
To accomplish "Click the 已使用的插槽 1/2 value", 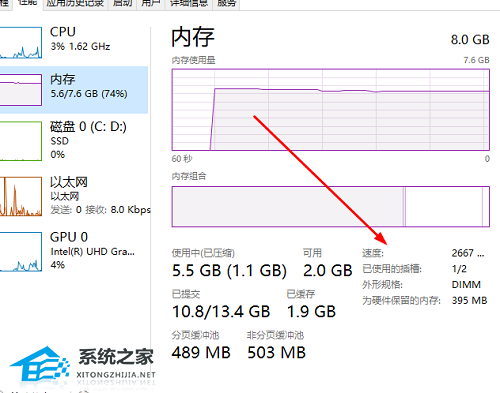I will (x=459, y=269).
